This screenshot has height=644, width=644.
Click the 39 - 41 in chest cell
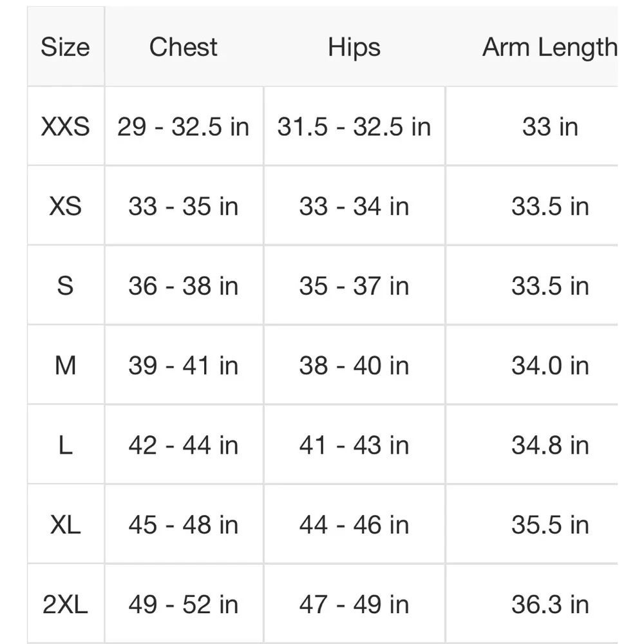click(184, 365)
